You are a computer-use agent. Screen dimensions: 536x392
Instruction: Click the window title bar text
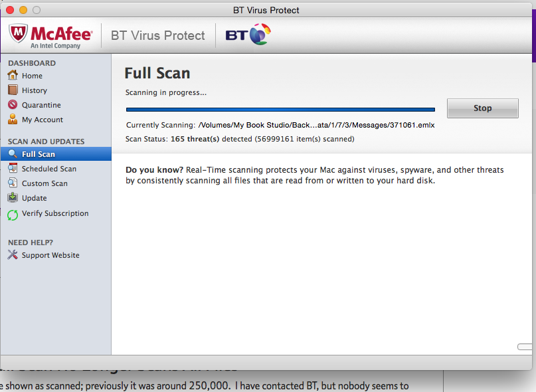click(x=266, y=10)
